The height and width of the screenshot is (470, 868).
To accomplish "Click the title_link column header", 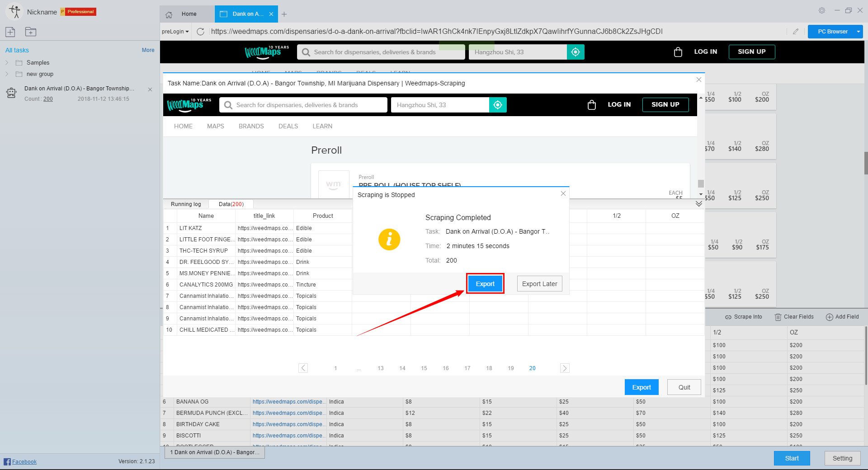I will point(264,216).
